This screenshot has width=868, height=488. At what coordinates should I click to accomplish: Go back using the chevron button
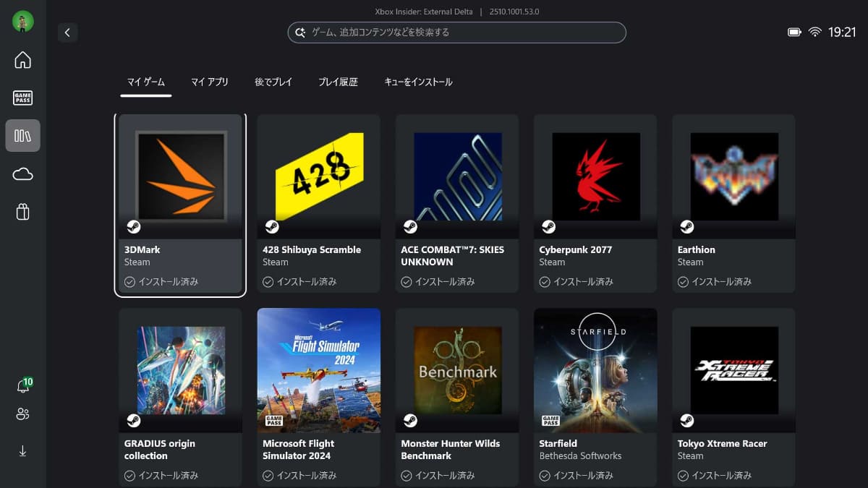pos(67,32)
